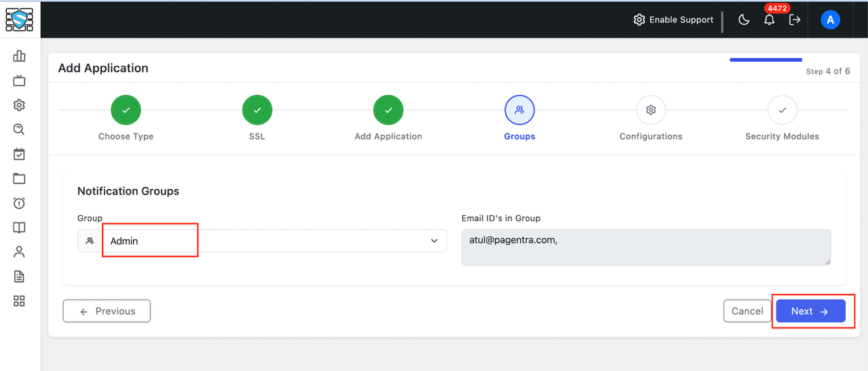Click the dropdown chevron in Group field
Viewport: 868px width, 371px height.
pyautogui.click(x=434, y=241)
